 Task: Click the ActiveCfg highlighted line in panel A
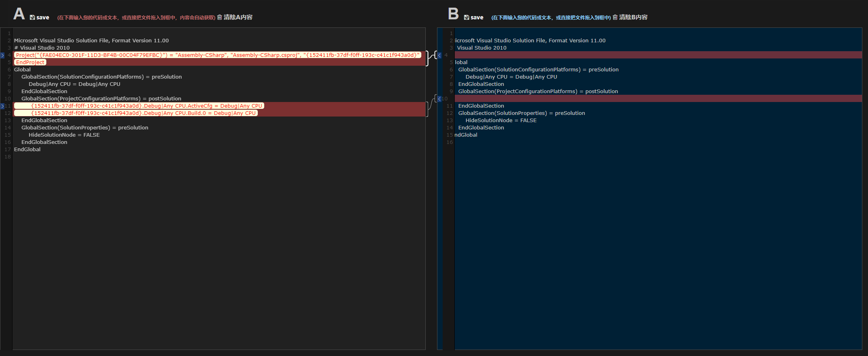click(x=147, y=106)
